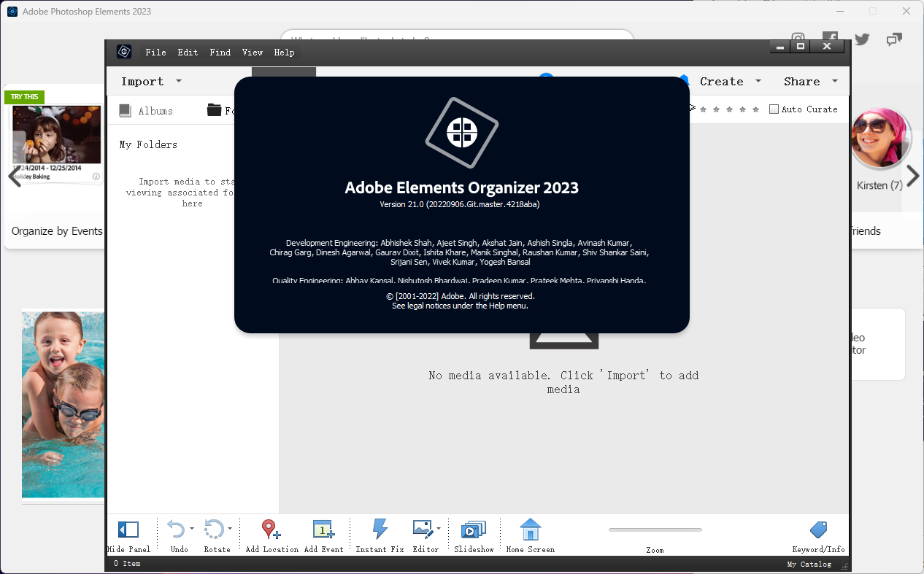Enable the Auto Curate checkbox

pos(774,109)
